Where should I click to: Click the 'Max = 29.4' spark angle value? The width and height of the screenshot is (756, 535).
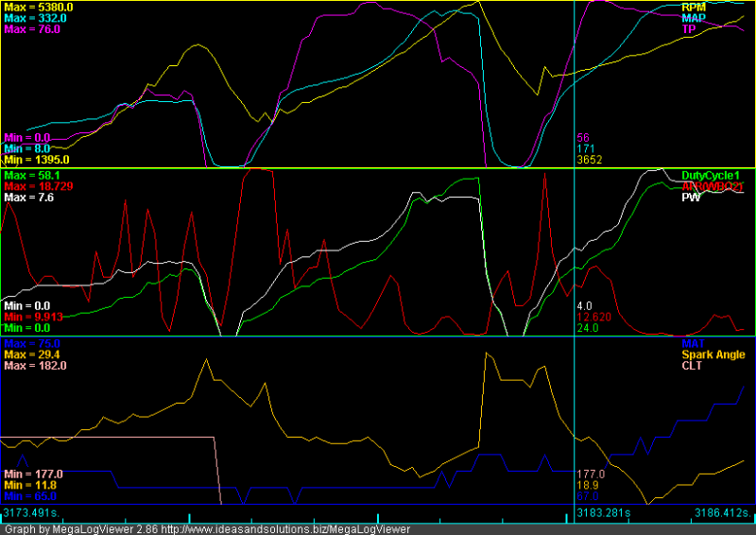[x=32, y=355]
